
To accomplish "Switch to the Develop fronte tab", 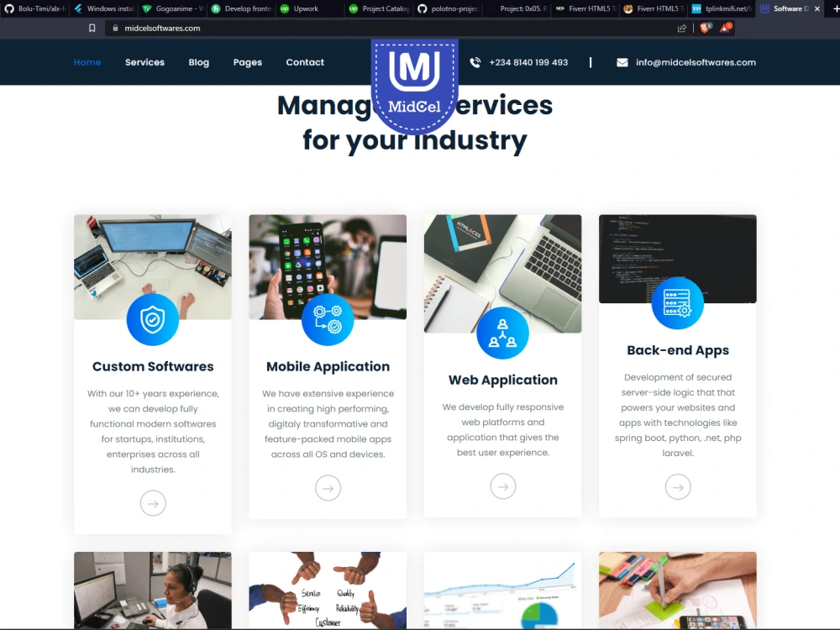I will click(241, 8).
